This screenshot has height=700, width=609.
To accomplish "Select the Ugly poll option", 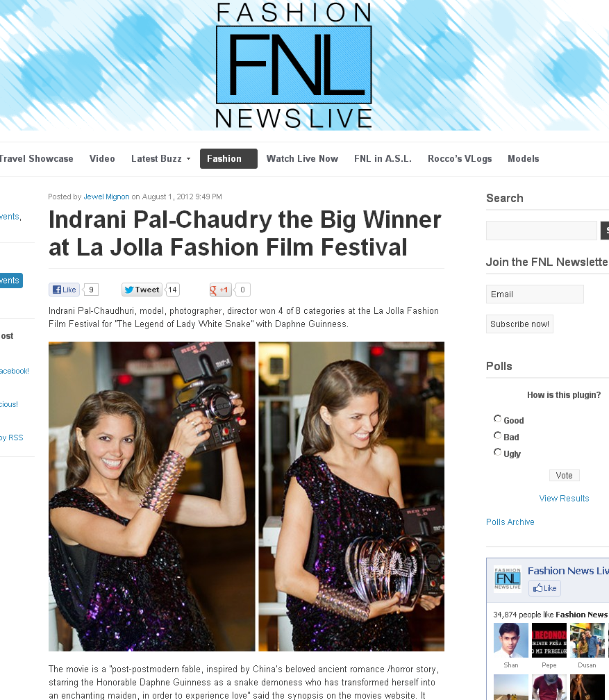I will 497,452.
